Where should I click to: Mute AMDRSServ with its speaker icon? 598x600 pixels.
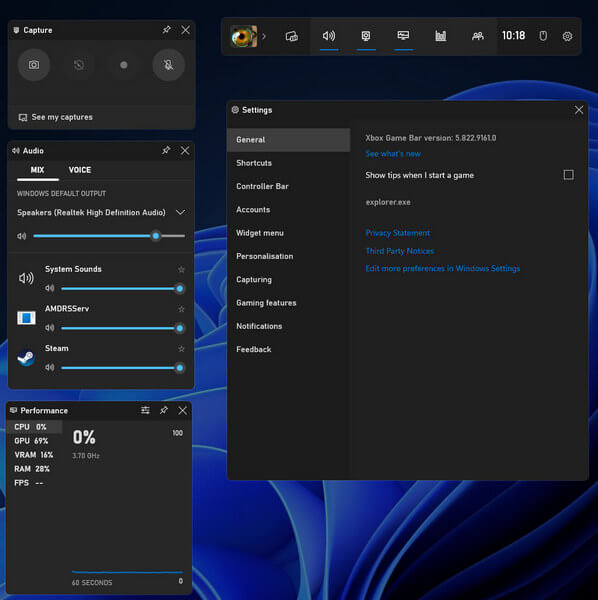tap(49, 328)
